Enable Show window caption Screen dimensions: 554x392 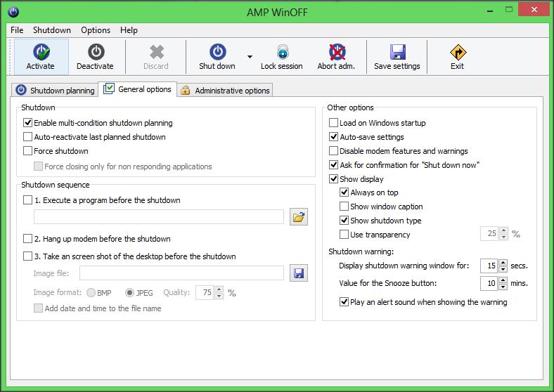click(344, 207)
